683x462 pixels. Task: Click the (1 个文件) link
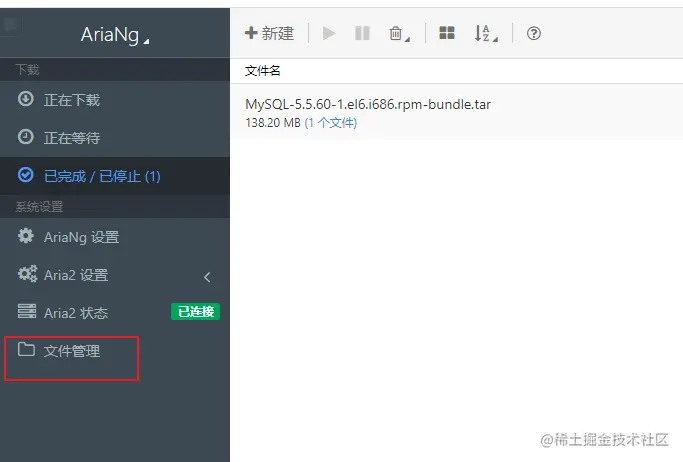(331, 123)
